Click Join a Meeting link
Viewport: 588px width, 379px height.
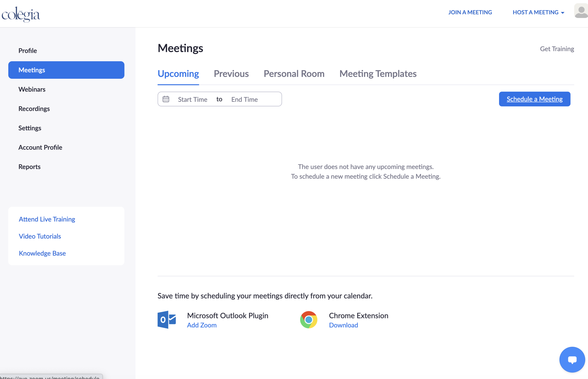[470, 12]
